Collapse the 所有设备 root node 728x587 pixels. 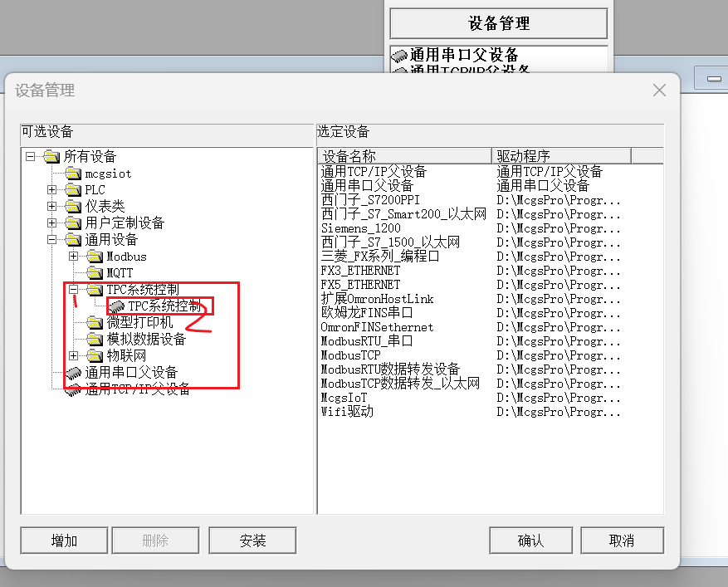[x=31, y=156]
